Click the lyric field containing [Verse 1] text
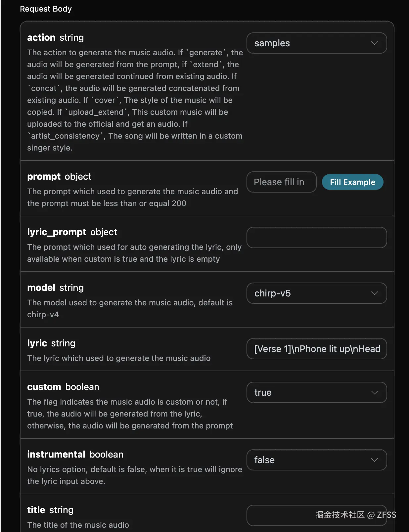The height and width of the screenshot is (532, 409). (317, 349)
